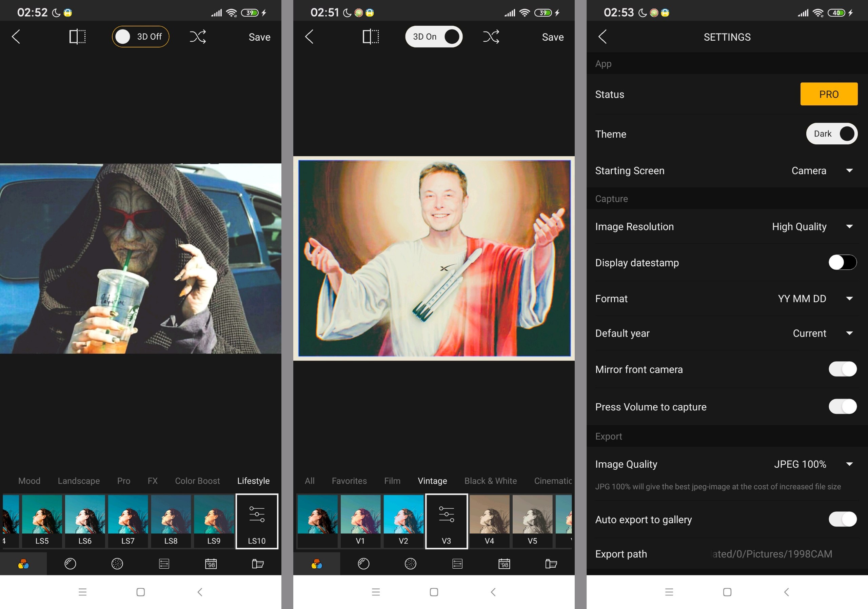Tap the folder icon in the middle bottom toolbar
This screenshot has width=868, height=609.
[551, 564]
